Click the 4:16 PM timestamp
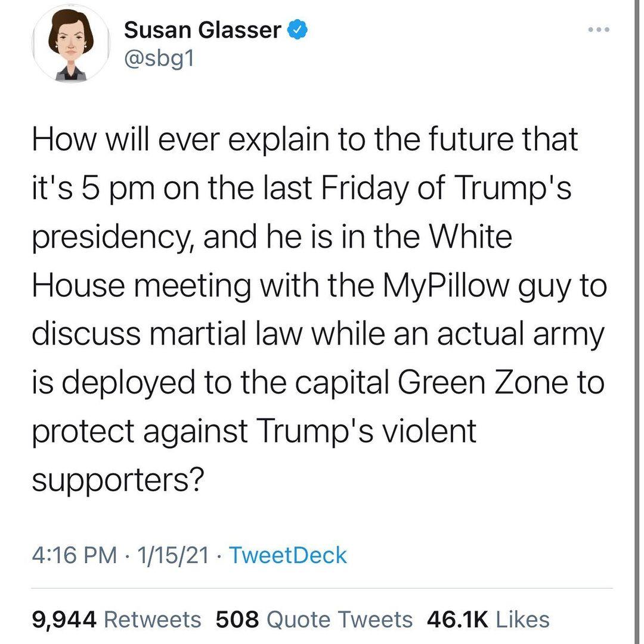644x644 pixels. [x=74, y=555]
